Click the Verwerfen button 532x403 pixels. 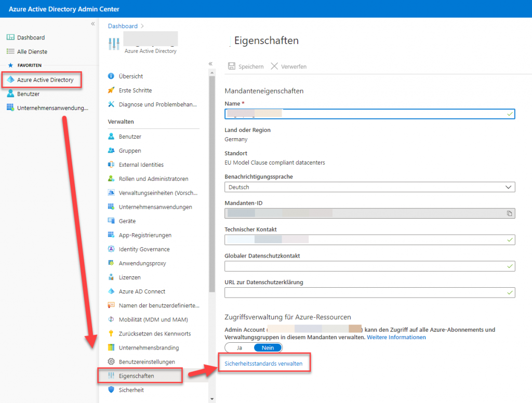(289, 66)
